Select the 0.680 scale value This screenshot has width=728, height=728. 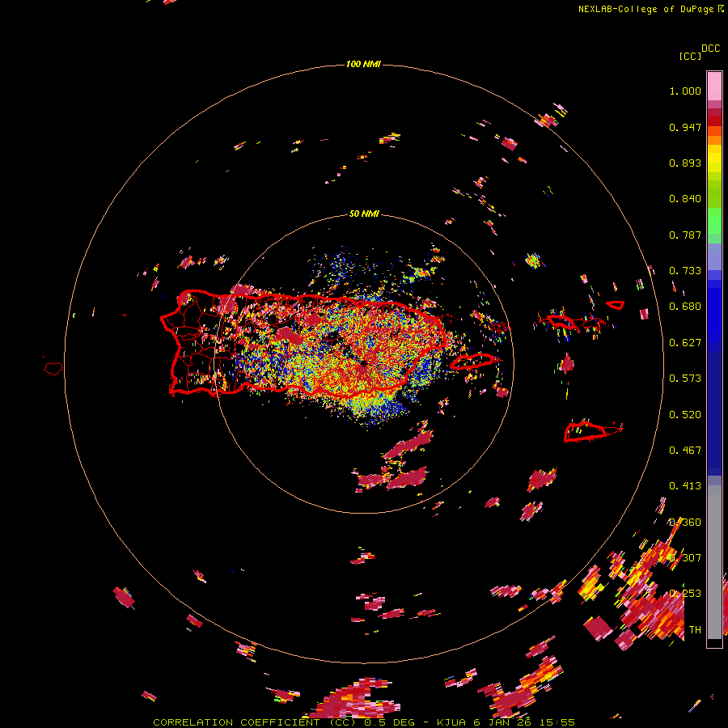click(x=685, y=307)
